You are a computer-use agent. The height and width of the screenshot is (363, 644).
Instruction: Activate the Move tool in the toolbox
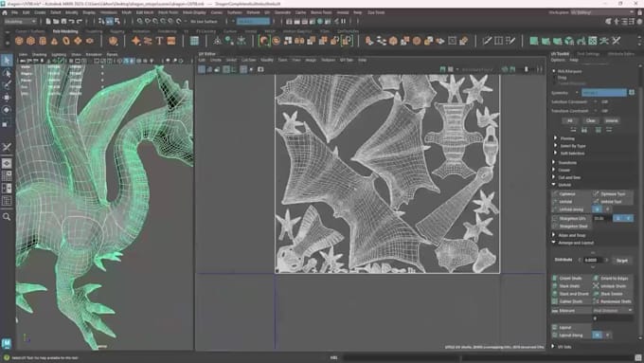tap(7, 98)
